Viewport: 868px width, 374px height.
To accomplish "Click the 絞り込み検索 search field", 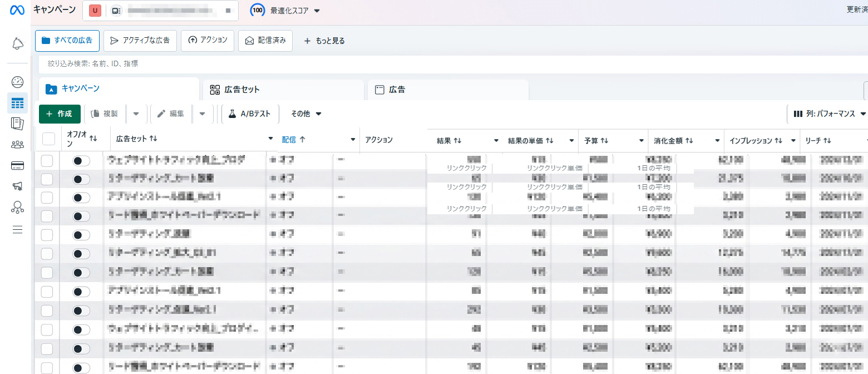I will (453, 64).
